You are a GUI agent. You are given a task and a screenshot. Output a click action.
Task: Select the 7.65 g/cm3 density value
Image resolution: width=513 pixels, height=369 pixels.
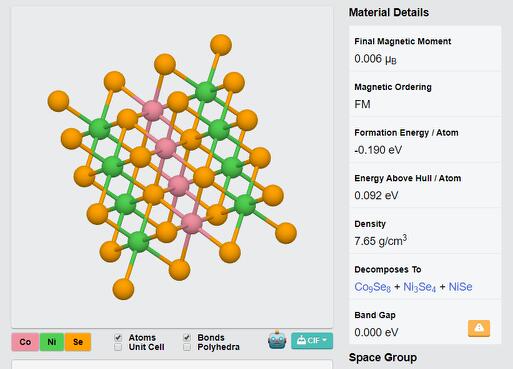pos(380,240)
